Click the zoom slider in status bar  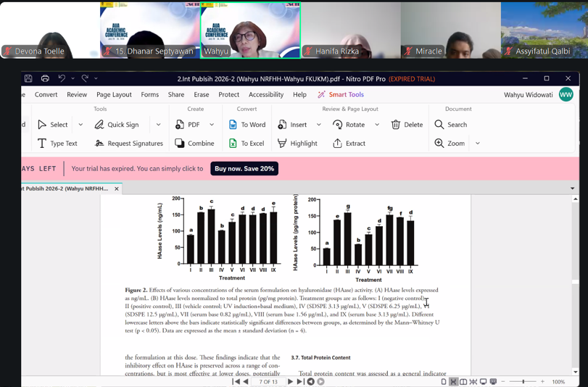pos(523,382)
